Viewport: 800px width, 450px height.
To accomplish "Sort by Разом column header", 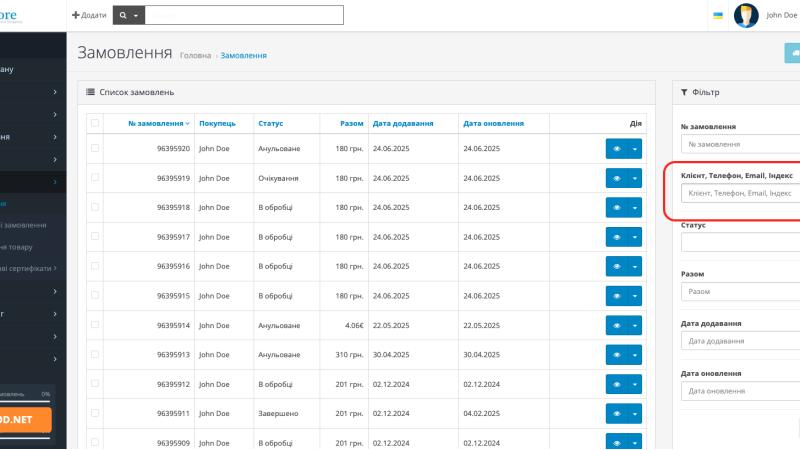I will 352,123.
